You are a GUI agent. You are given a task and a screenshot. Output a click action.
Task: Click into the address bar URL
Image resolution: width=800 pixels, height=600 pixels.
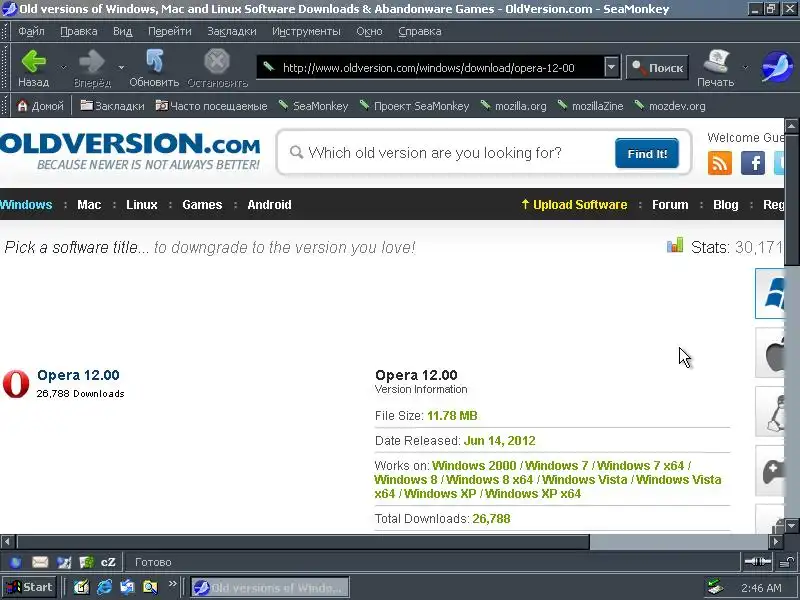[x=429, y=68]
